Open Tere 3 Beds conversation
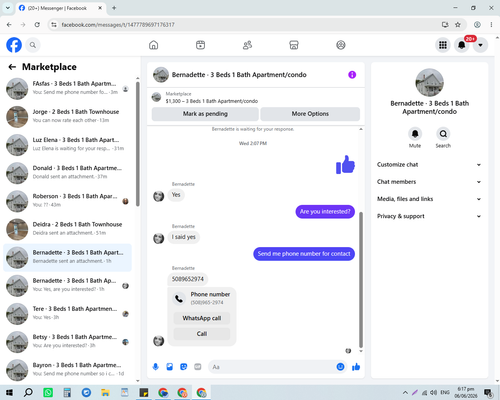The height and width of the screenshot is (400, 500). click(x=67, y=314)
